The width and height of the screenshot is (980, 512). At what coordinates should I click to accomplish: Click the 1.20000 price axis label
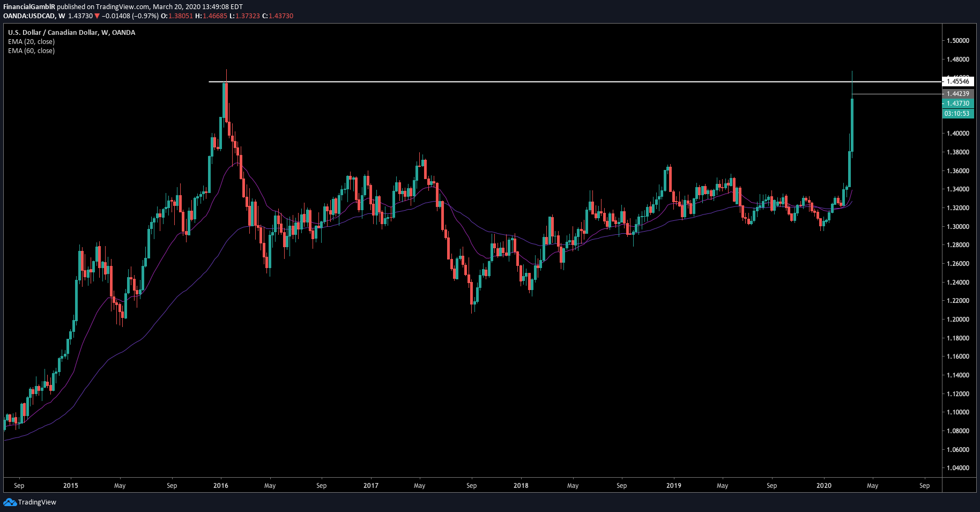[958, 320]
